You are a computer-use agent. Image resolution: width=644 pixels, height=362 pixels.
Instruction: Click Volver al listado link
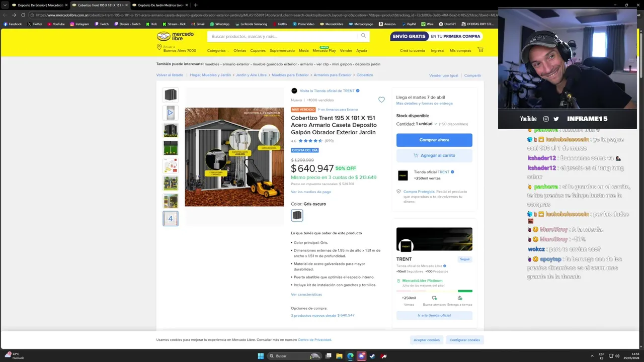click(x=170, y=75)
